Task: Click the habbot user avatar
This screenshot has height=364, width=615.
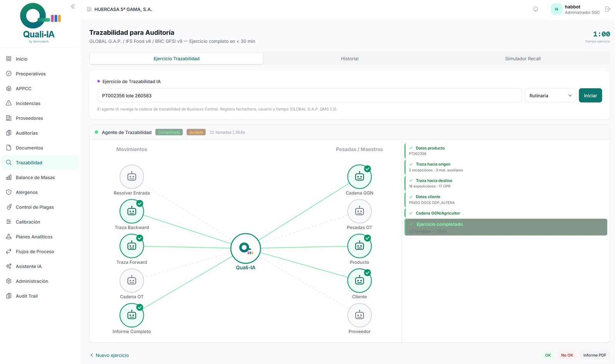Action: (556, 9)
